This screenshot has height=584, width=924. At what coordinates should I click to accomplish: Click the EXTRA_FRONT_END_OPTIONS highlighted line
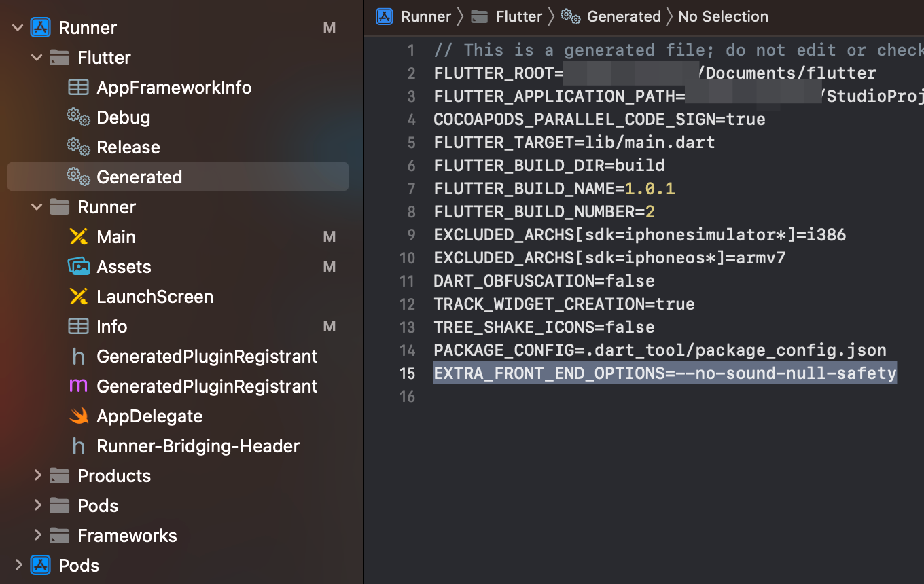[665, 373]
